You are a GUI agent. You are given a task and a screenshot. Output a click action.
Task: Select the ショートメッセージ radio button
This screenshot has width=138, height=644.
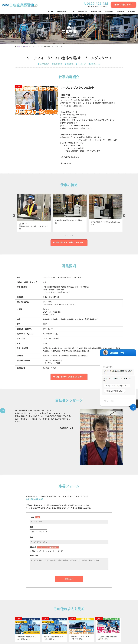coord(47,551)
